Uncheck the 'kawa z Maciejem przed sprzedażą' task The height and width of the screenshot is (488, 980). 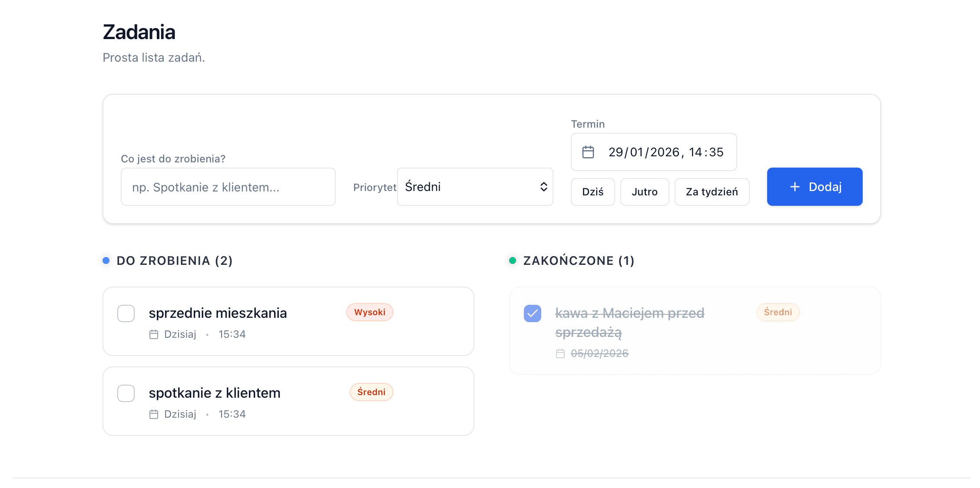pyautogui.click(x=533, y=313)
